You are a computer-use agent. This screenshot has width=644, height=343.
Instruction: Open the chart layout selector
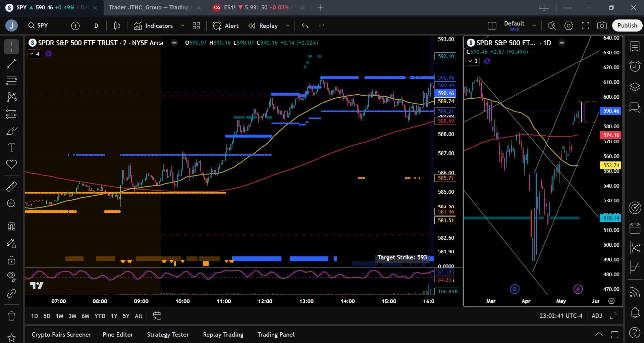pos(492,26)
